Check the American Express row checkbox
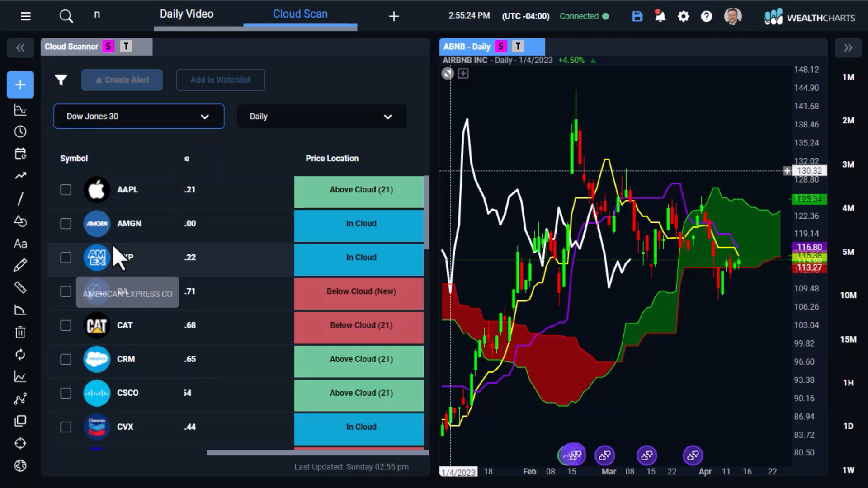 tap(66, 258)
